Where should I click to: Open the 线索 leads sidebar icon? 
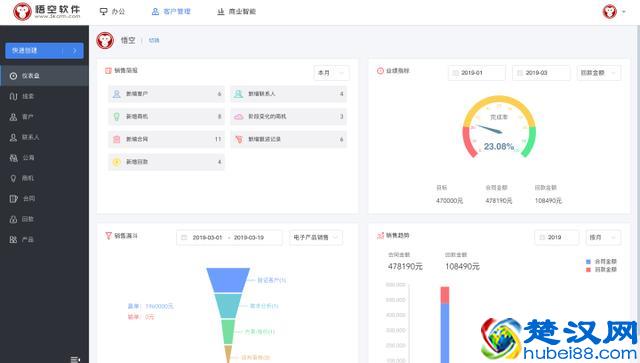[13, 96]
